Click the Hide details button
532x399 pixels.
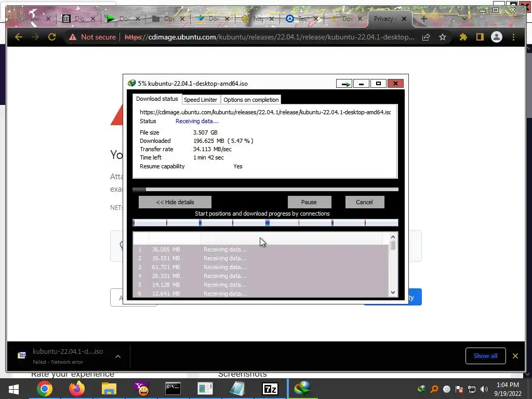175,202
